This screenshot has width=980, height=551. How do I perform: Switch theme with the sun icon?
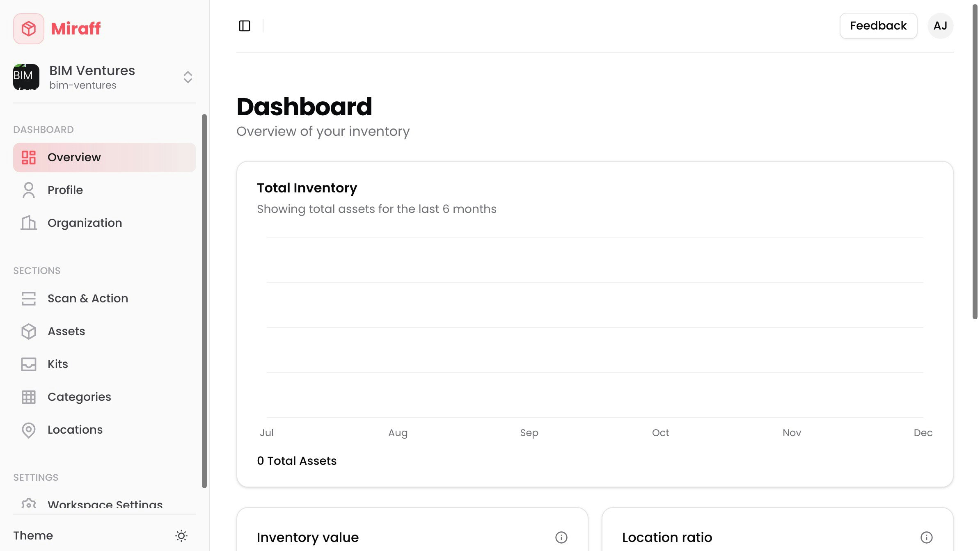pyautogui.click(x=181, y=535)
